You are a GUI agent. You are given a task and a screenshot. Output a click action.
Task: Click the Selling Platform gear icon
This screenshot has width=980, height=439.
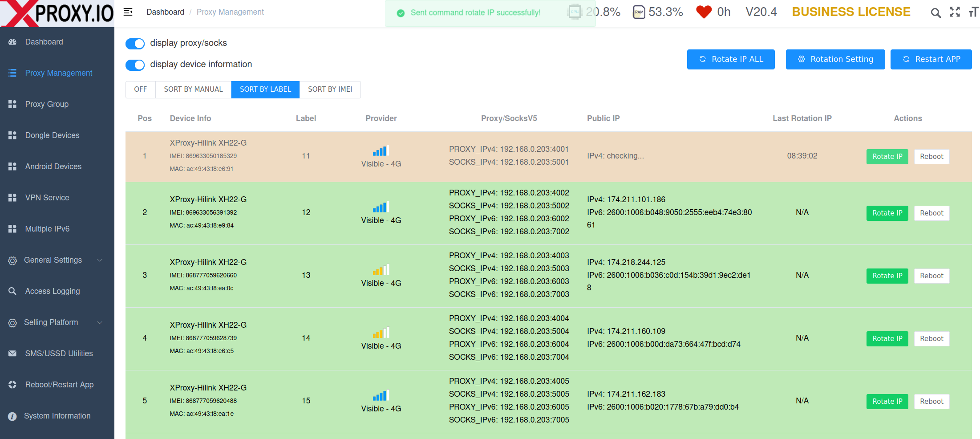[12, 323]
